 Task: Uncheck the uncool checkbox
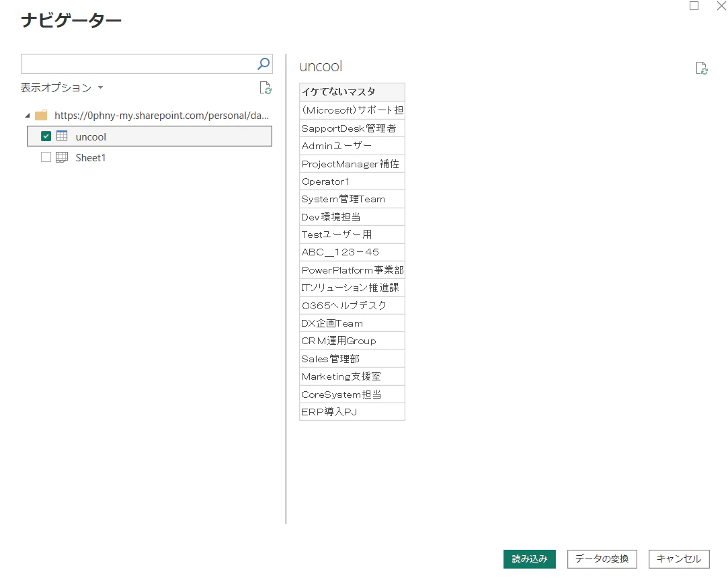46,136
